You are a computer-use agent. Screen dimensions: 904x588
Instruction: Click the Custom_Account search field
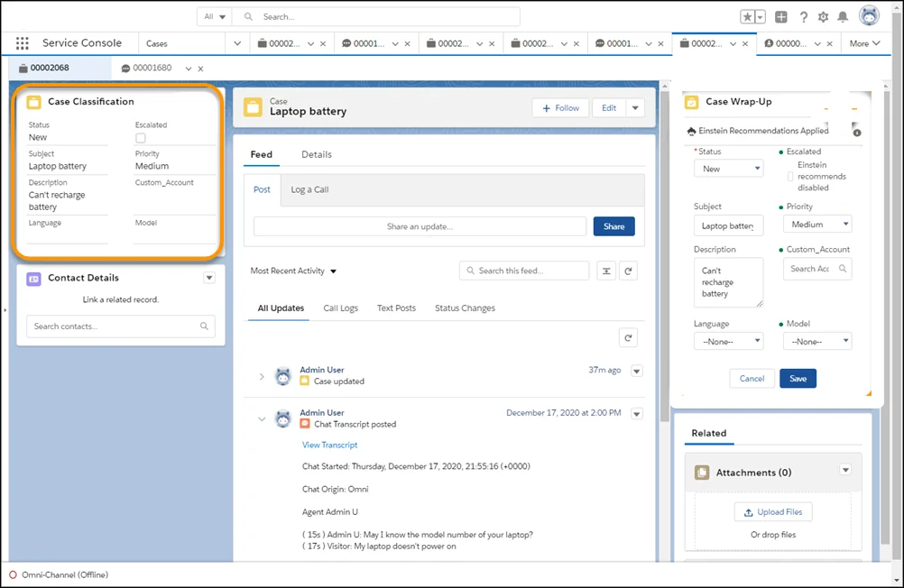coord(817,269)
